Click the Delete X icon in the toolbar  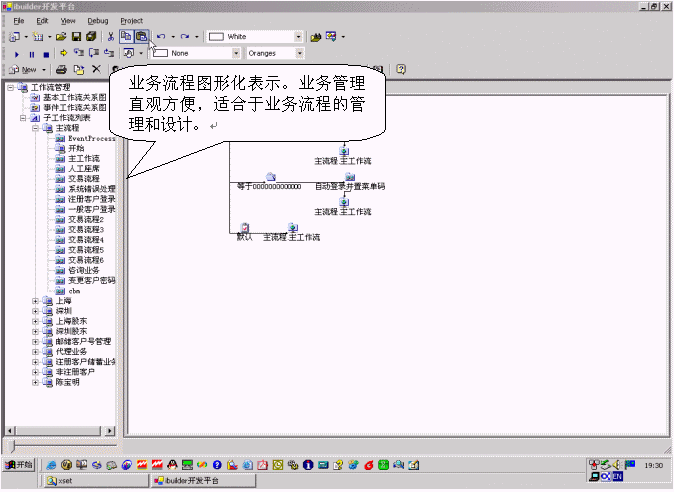96,70
